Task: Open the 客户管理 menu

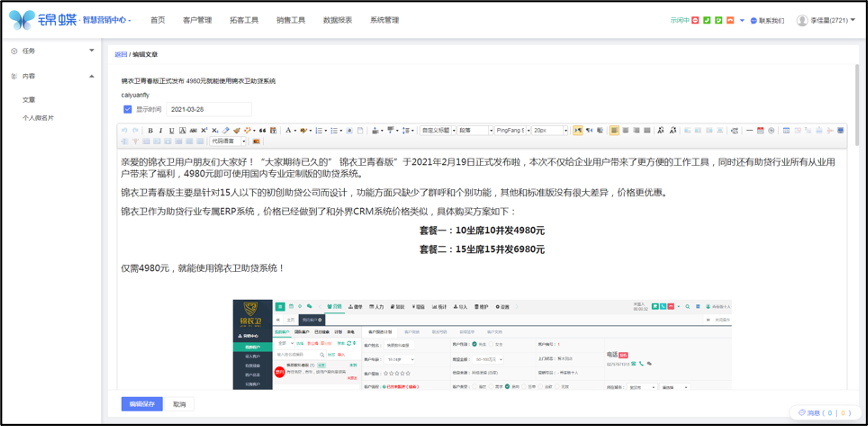Action: pos(197,20)
